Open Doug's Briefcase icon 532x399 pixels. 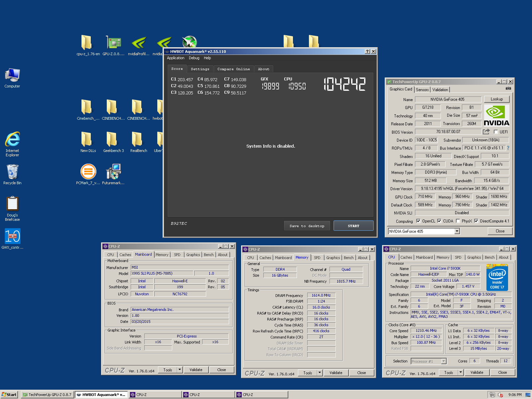(12, 208)
